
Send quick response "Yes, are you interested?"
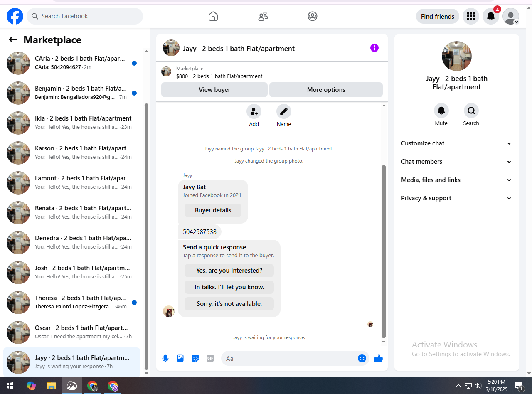[x=229, y=271]
